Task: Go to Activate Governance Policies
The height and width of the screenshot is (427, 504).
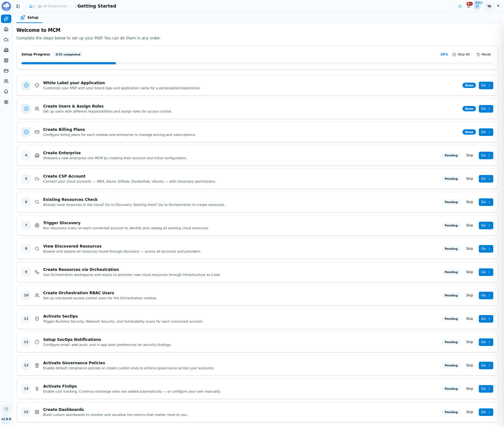Action: coord(486,366)
